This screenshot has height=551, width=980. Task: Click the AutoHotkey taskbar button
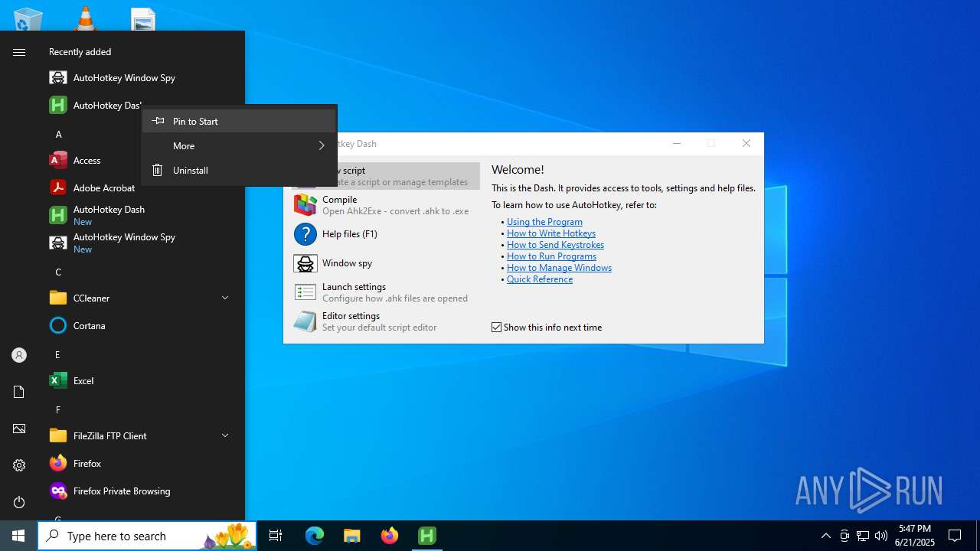[x=427, y=536]
